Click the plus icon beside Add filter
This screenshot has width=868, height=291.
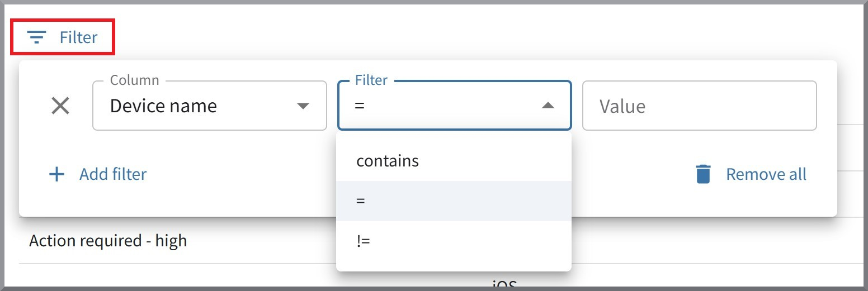click(57, 174)
